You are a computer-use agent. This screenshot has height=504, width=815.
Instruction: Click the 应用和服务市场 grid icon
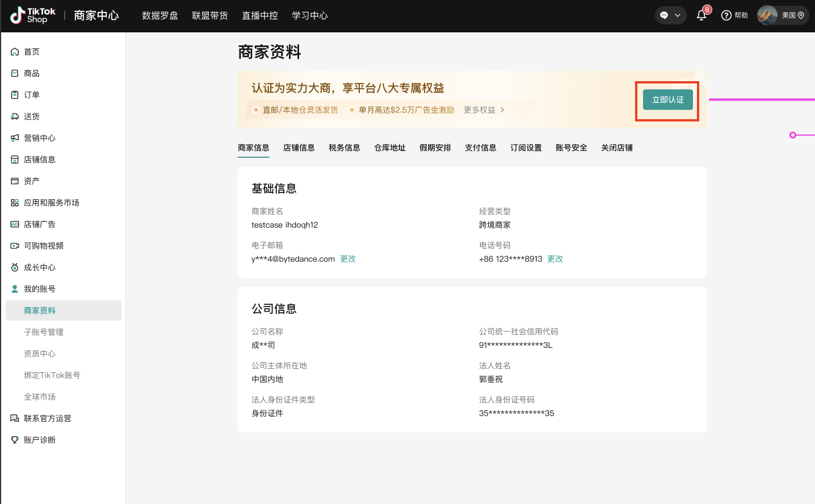[15, 203]
